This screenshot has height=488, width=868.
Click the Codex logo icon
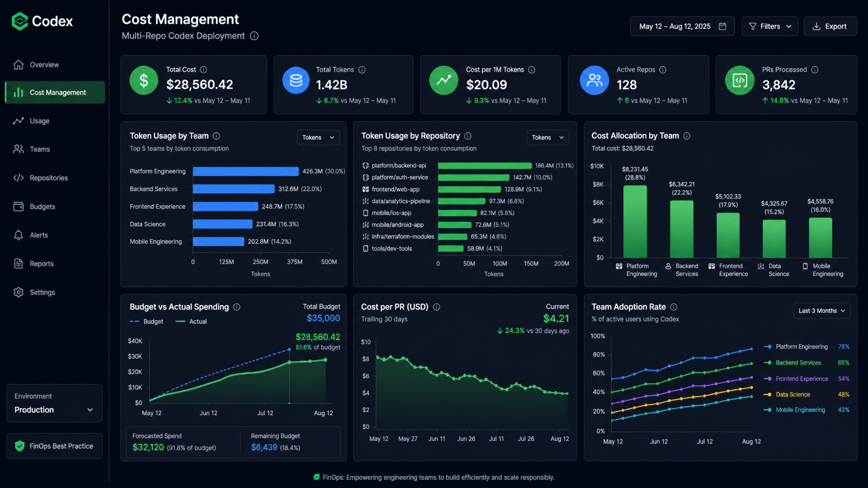(x=19, y=21)
